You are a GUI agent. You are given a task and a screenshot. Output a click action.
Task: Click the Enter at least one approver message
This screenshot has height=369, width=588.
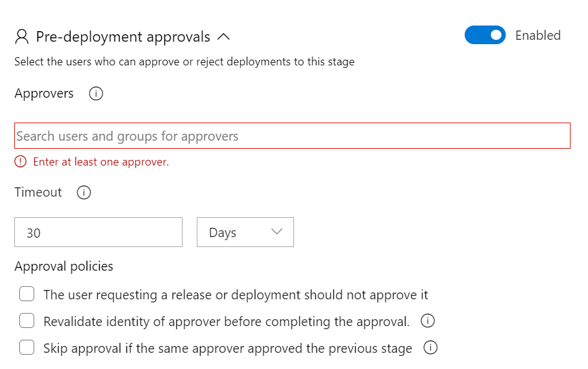pos(100,161)
